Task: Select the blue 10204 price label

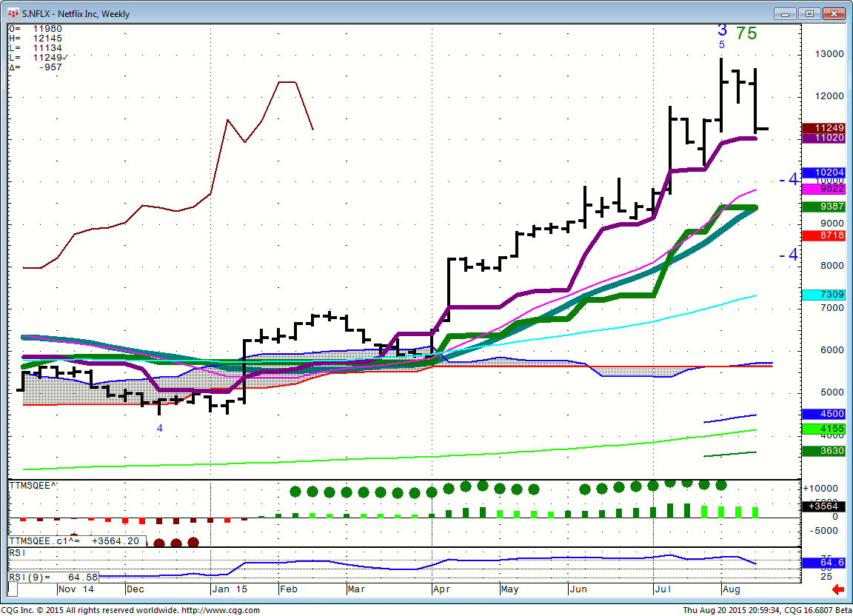Action: (x=823, y=173)
